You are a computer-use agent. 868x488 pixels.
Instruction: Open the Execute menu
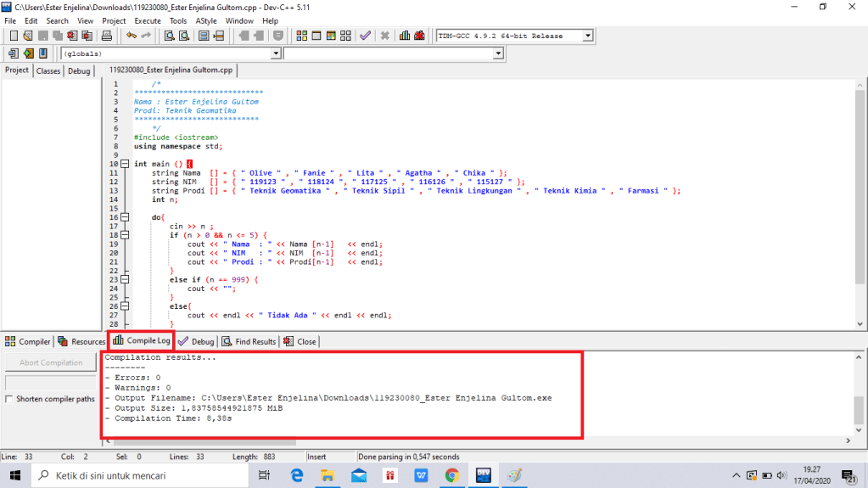tap(147, 20)
